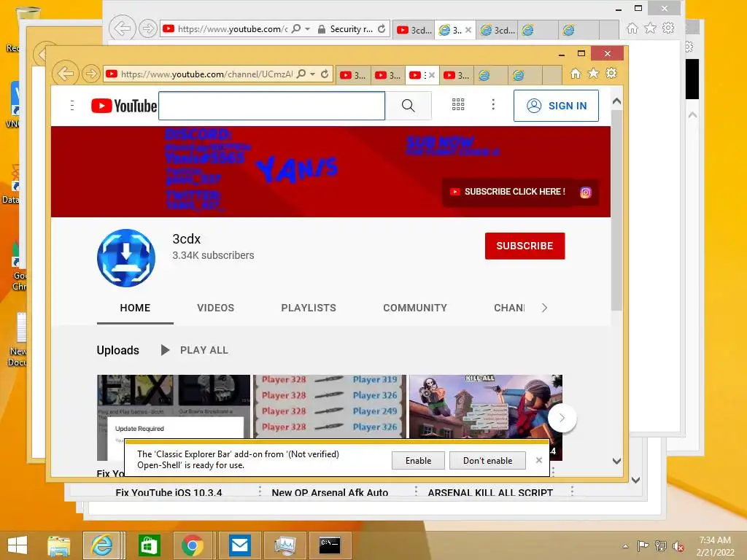Open the COMMUNITY tab
The width and height of the screenshot is (747, 560).
pos(415,308)
